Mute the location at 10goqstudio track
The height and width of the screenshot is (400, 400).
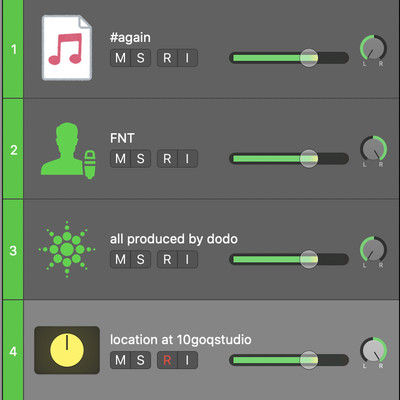tap(120, 360)
